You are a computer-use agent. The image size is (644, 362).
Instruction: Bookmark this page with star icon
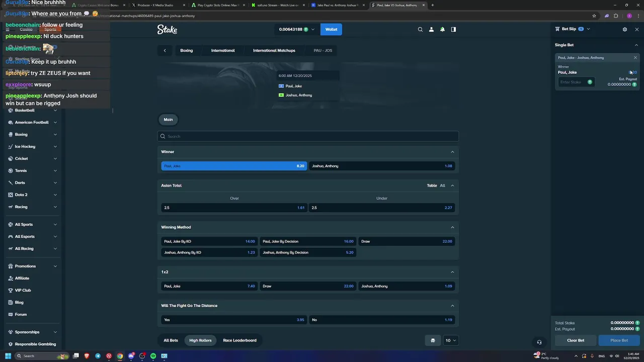pyautogui.click(x=594, y=16)
